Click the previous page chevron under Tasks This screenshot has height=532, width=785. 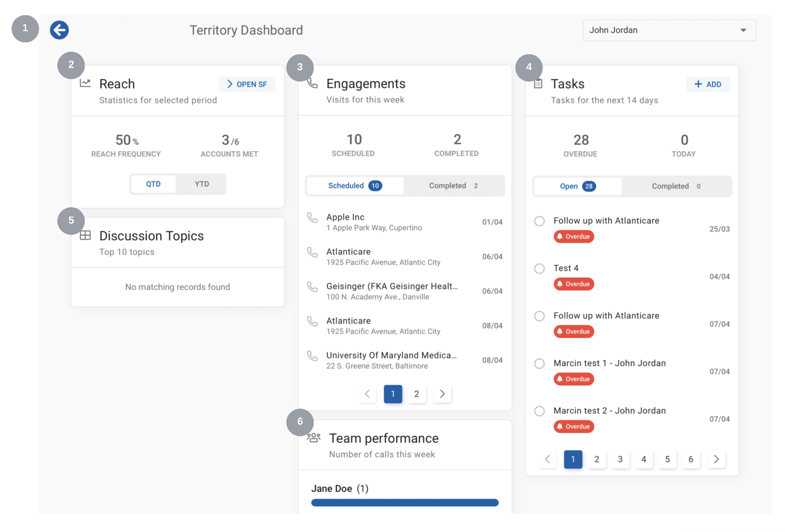547,459
